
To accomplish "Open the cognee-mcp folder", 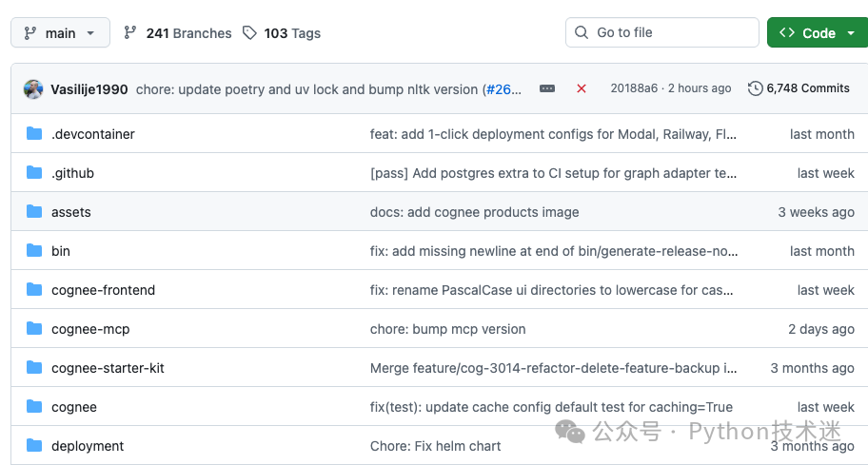I will click(x=90, y=330).
